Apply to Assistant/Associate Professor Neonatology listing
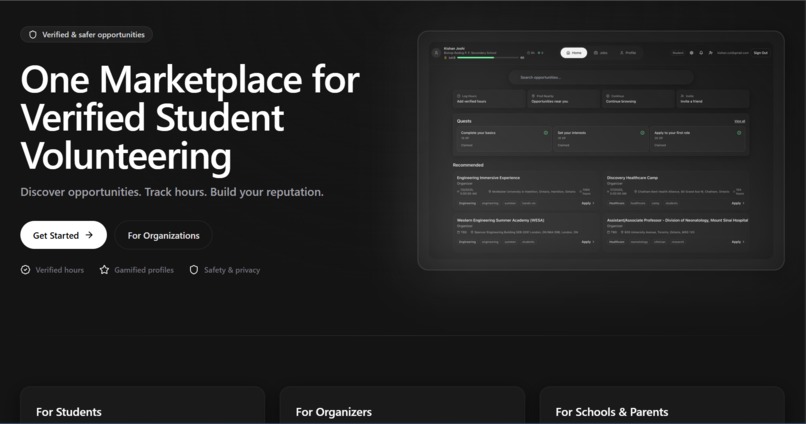 (738, 242)
